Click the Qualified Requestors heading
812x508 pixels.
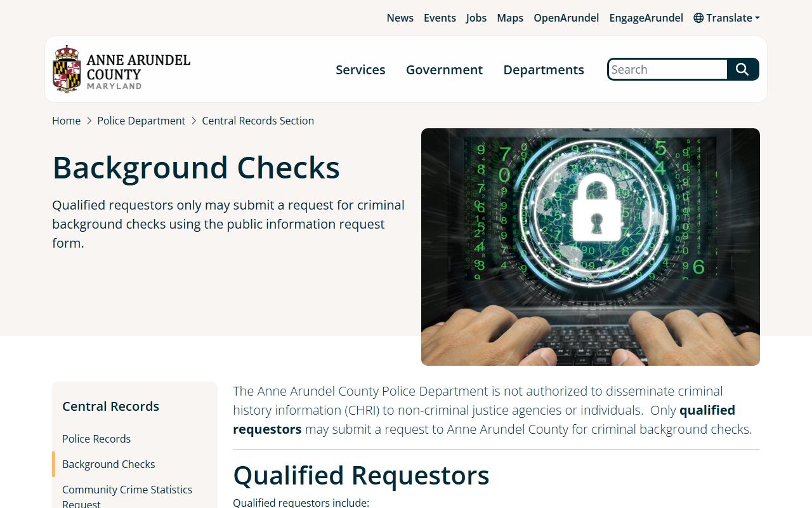[x=361, y=475]
